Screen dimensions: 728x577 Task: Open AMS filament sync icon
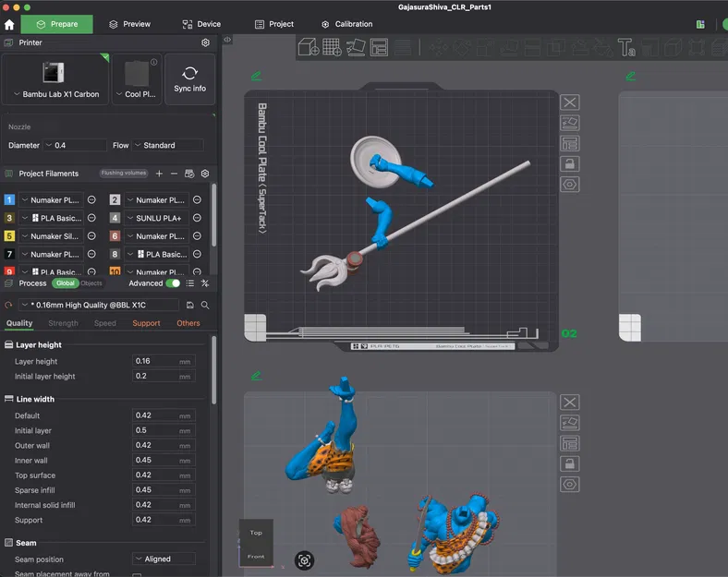(x=189, y=174)
